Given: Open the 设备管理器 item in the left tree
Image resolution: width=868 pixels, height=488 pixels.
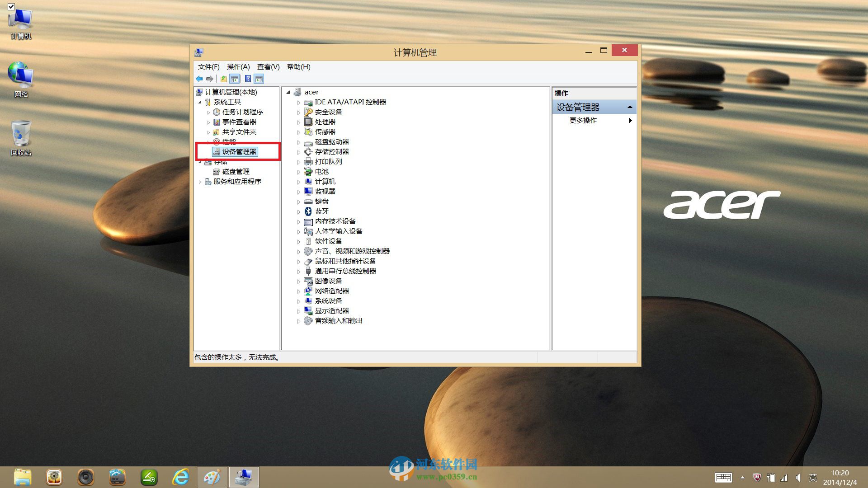Looking at the screenshot, I should [x=239, y=152].
